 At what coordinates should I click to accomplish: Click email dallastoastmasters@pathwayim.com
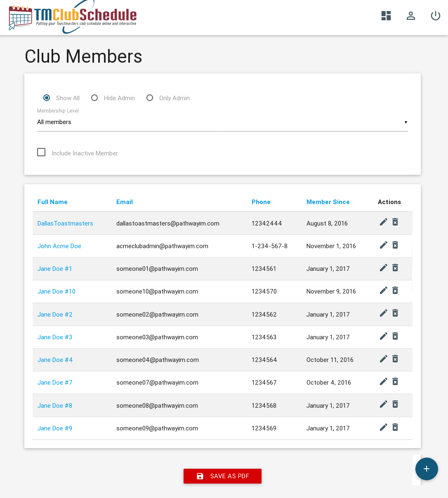pyautogui.click(x=168, y=223)
